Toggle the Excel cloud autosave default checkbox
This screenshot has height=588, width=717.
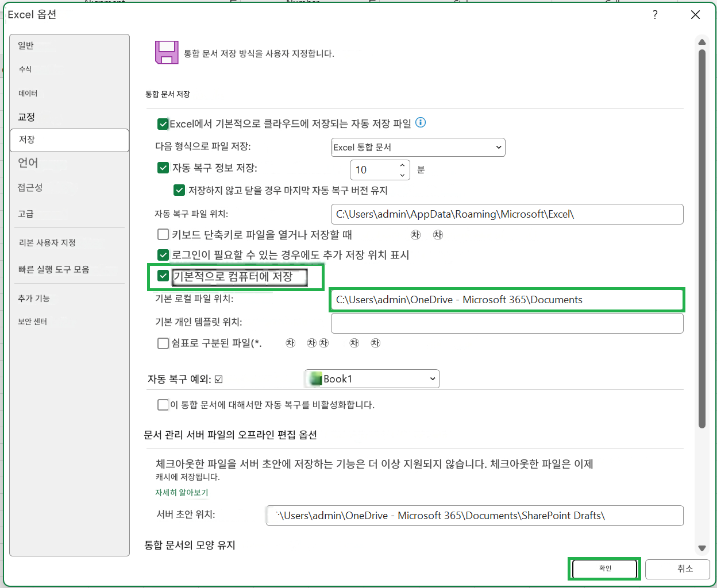point(163,123)
